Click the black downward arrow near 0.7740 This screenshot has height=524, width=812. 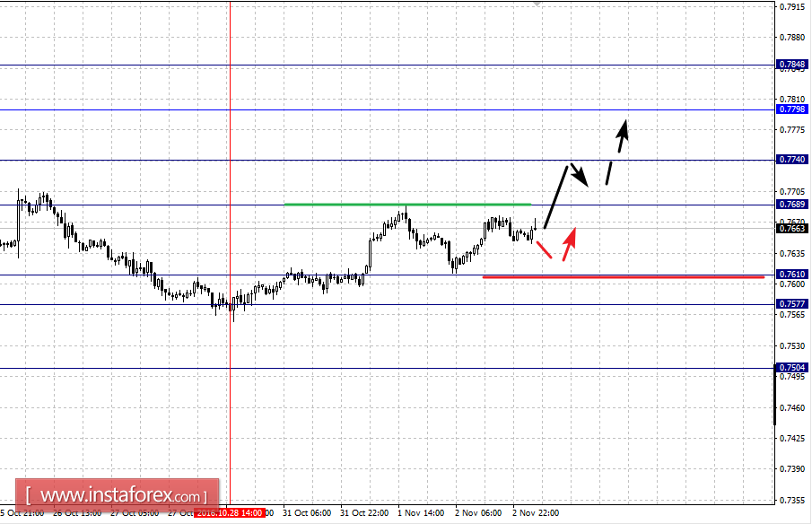(x=580, y=175)
